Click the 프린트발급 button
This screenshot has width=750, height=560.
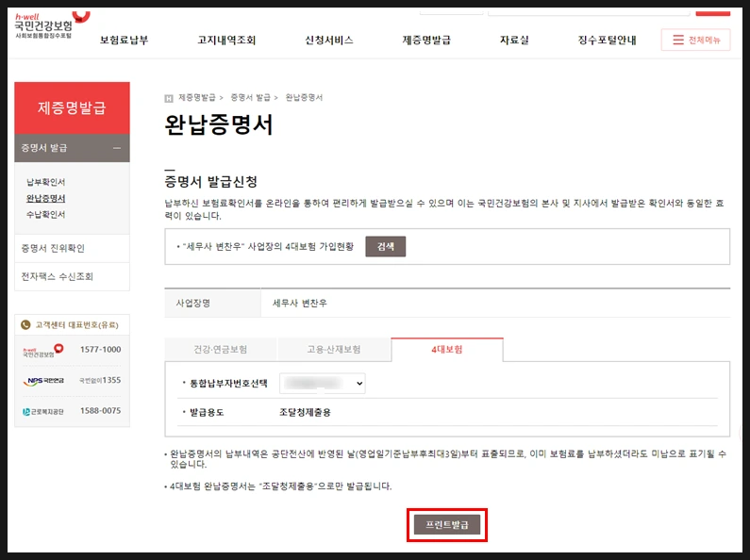(x=447, y=524)
